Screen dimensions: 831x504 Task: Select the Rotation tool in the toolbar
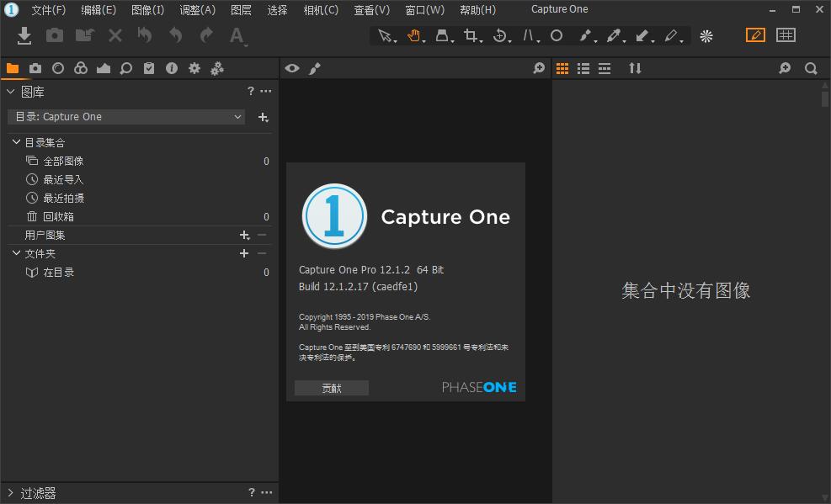pyautogui.click(x=500, y=35)
